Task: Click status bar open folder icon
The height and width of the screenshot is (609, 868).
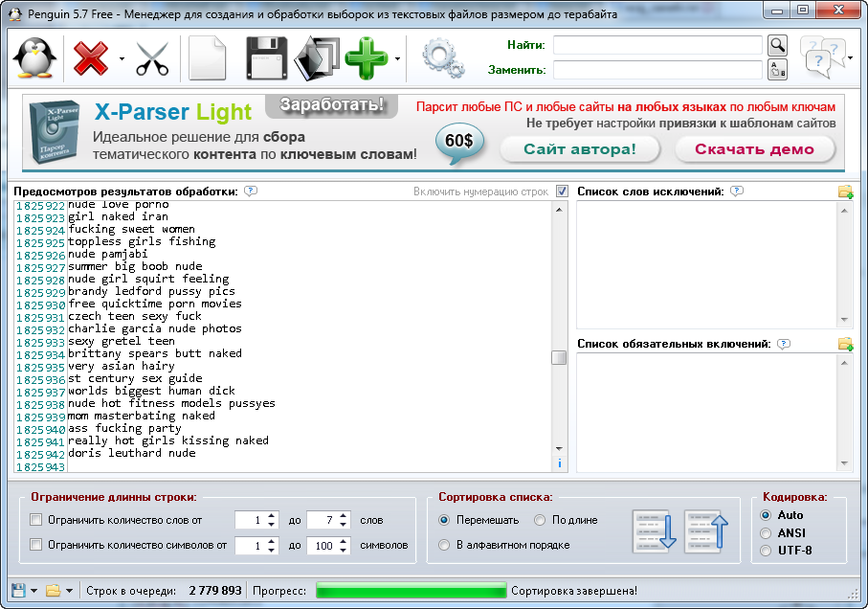Action: coord(54,590)
